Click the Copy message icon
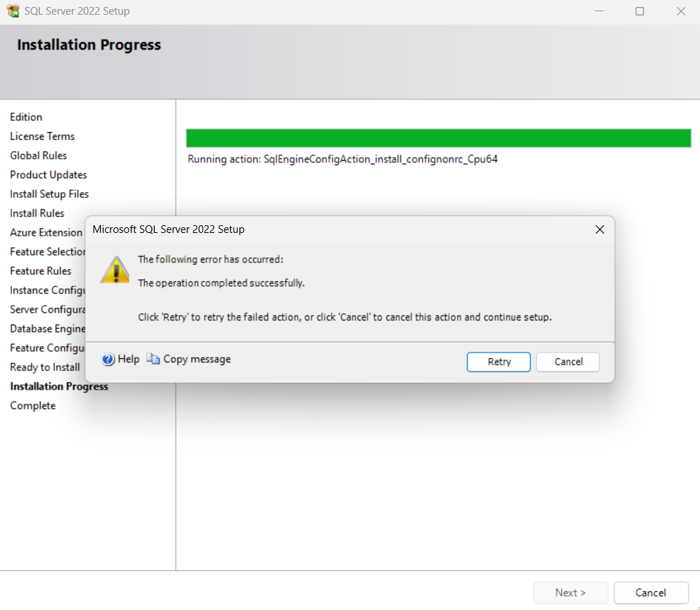This screenshot has height=610, width=700. (x=153, y=359)
